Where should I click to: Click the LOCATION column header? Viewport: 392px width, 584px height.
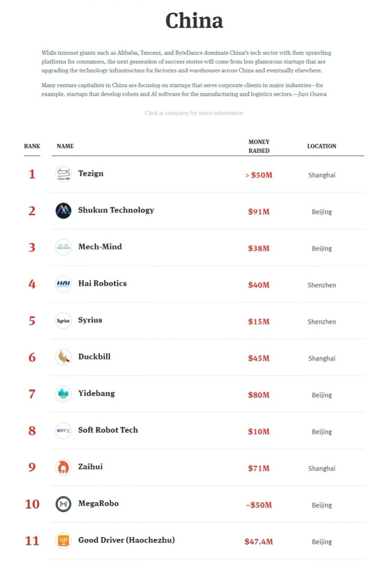(321, 146)
